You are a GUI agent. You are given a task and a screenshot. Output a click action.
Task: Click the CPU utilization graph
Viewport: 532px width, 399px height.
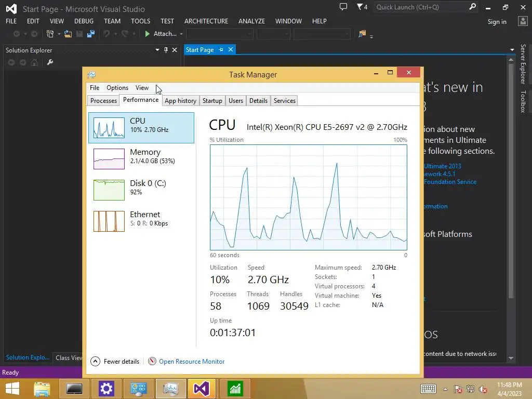(309, 197)
